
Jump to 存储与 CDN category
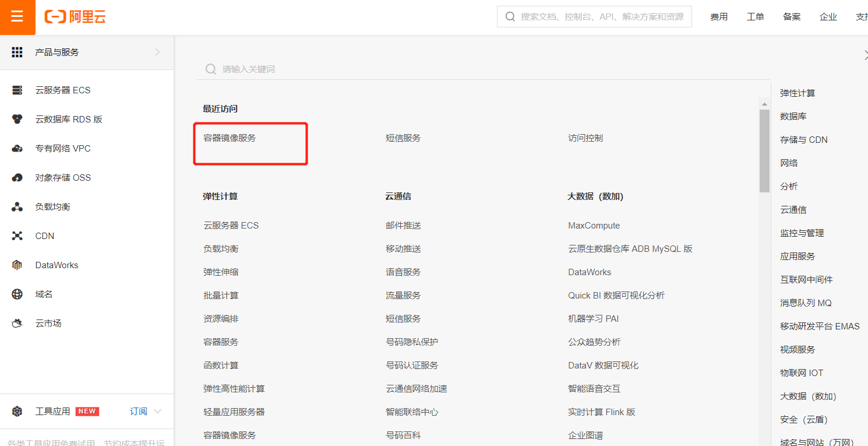coord(804,139)
